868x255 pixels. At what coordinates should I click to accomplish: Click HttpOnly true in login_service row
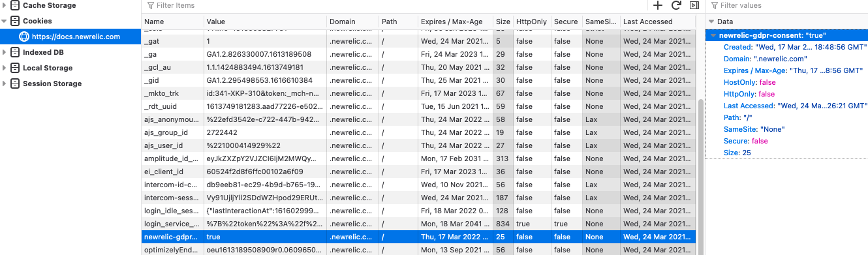point(523,224)
